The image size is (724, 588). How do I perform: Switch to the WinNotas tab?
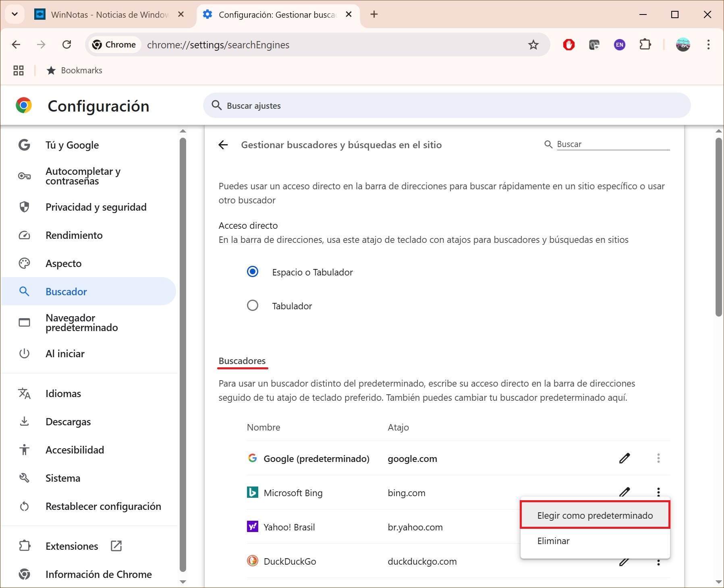pos(110,14)
